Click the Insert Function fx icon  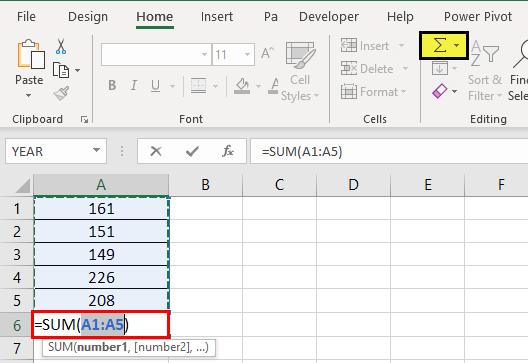(228, 151)
